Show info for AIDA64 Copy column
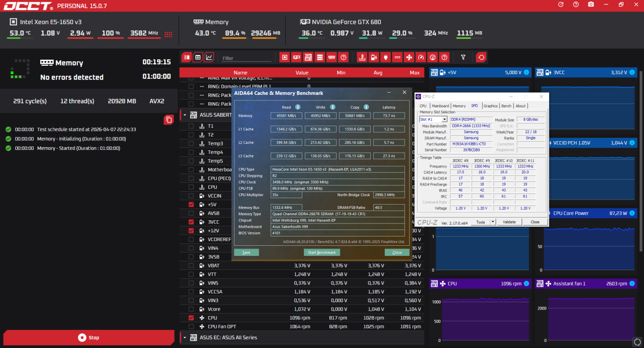Image resolution: width=644 pixels, height=348 pixels. pyautogui.click(x=366, y=107)
